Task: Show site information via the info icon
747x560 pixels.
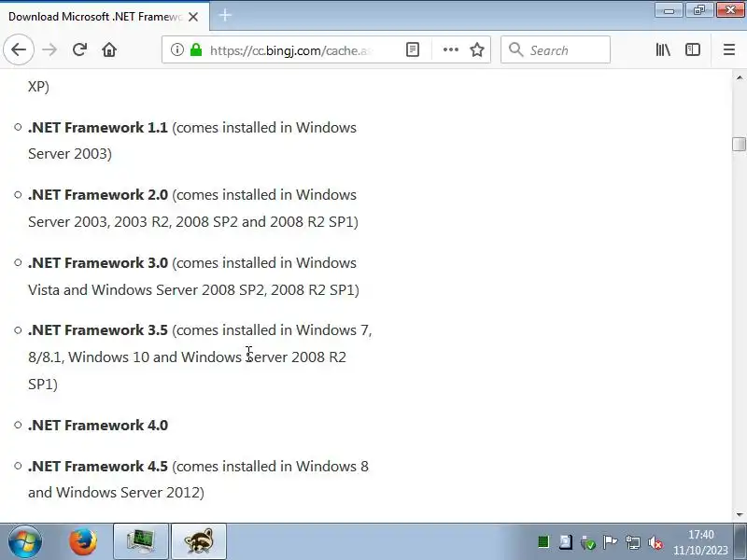Action: pos(176,49)
